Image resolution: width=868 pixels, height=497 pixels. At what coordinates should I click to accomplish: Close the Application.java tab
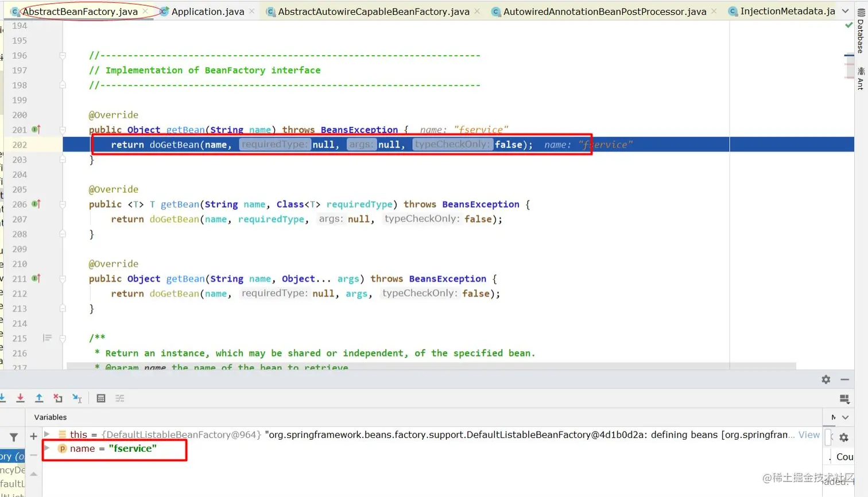252,11
